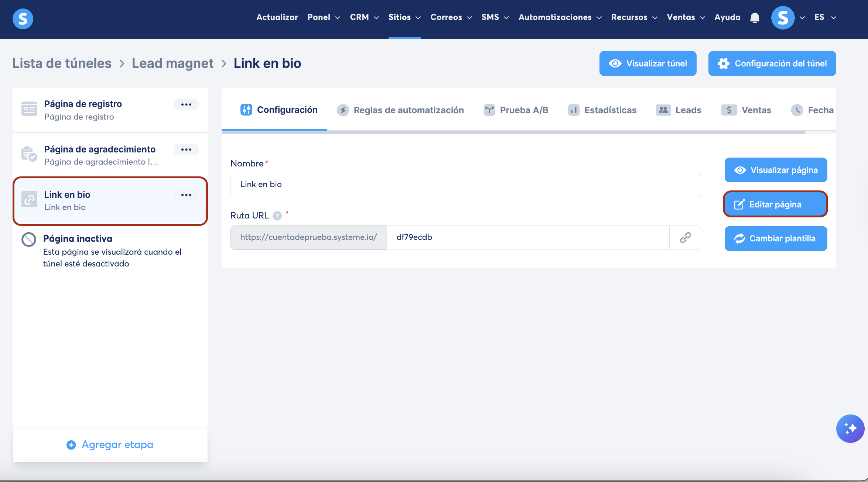The width and height of the screenshot is (868, 482).
Task: Expand the CRM dropdown menu
Action: [364, 17]
